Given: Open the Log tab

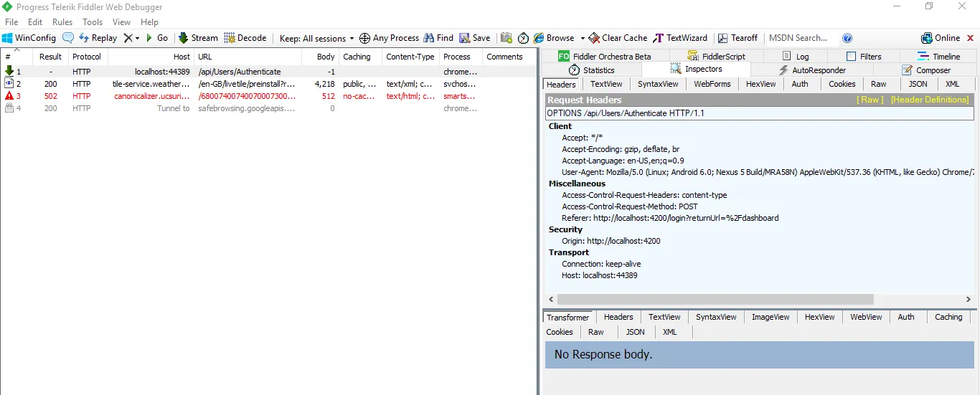Looking at the screenshot, I should pos(796,56).
